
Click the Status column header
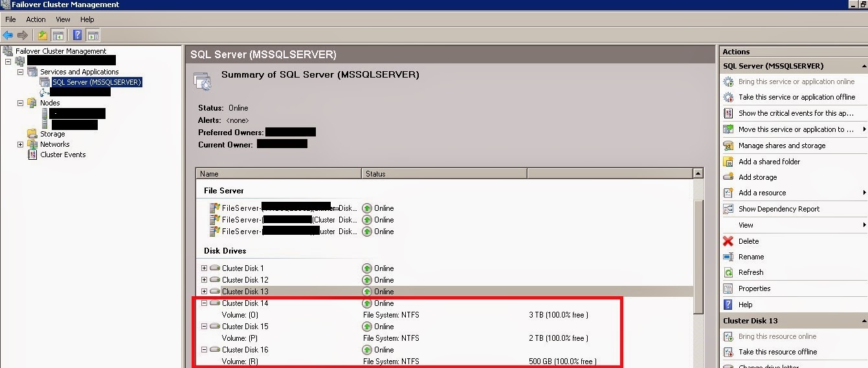click(444, 173)
